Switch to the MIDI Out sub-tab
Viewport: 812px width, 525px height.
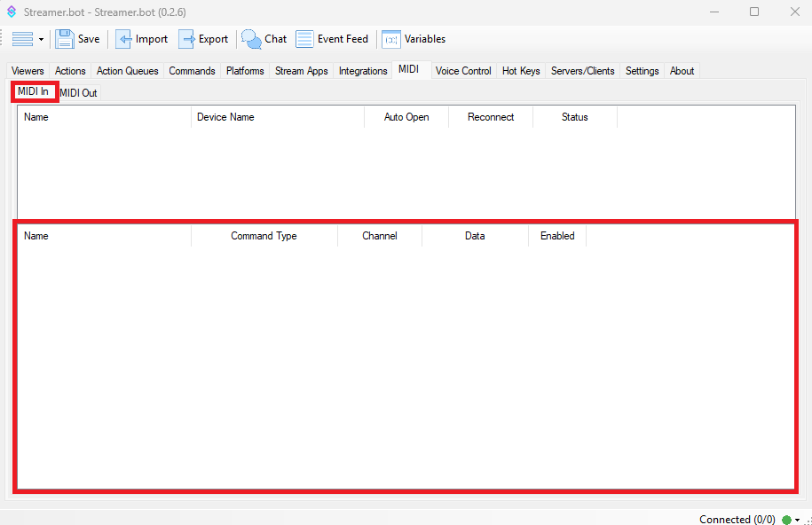click(78, 93)
